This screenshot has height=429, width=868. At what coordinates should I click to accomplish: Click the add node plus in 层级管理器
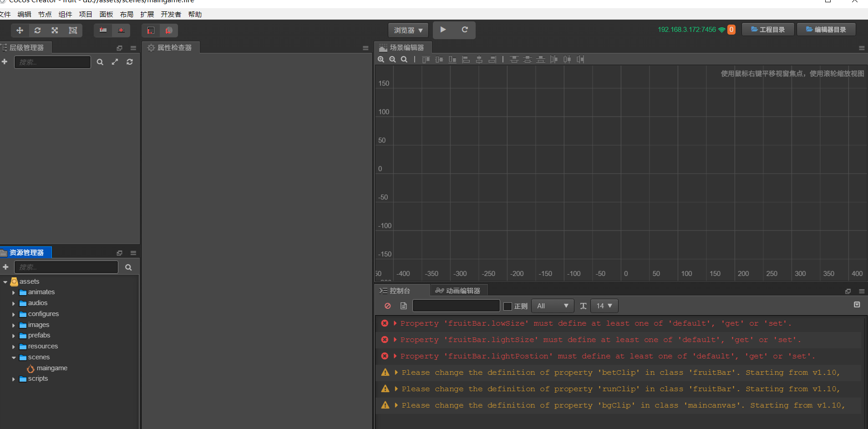point(5,62)
